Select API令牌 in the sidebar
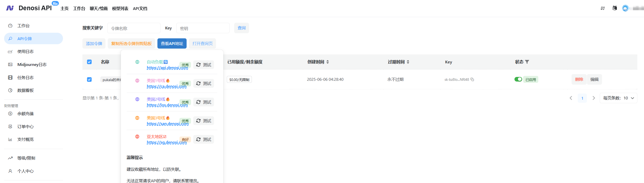The height and width of the screenshot is (183, 644). pos(34,39)
